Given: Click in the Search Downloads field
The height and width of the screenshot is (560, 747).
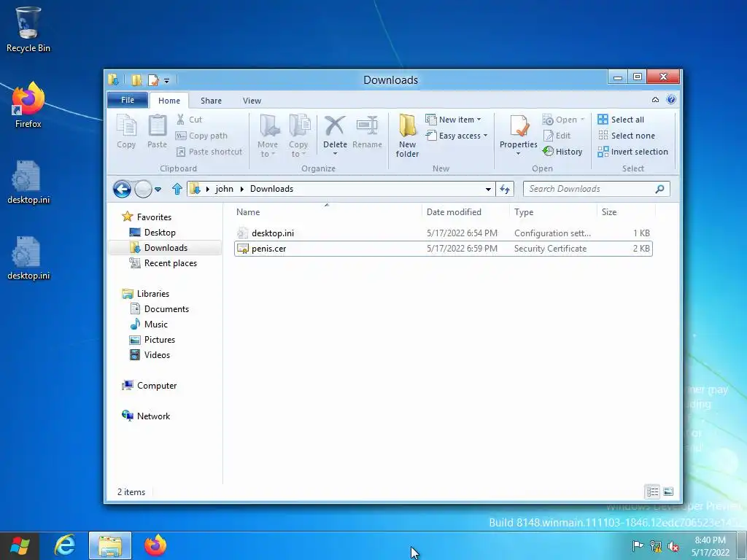Looking at the screenshot, I should tap(597, 189).
